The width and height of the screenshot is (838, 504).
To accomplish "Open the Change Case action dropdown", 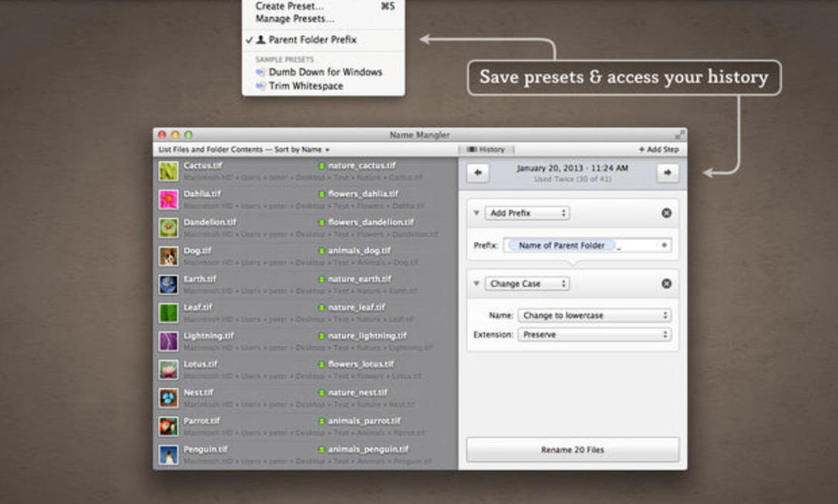I will pyautogui.click(x=527, y=284).
